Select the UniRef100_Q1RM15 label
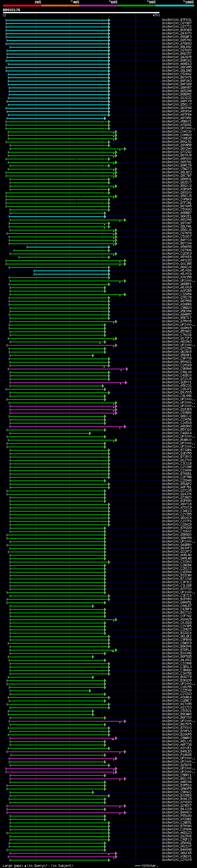The height and width of the screenshot is (868, 197). pos(177,328)
